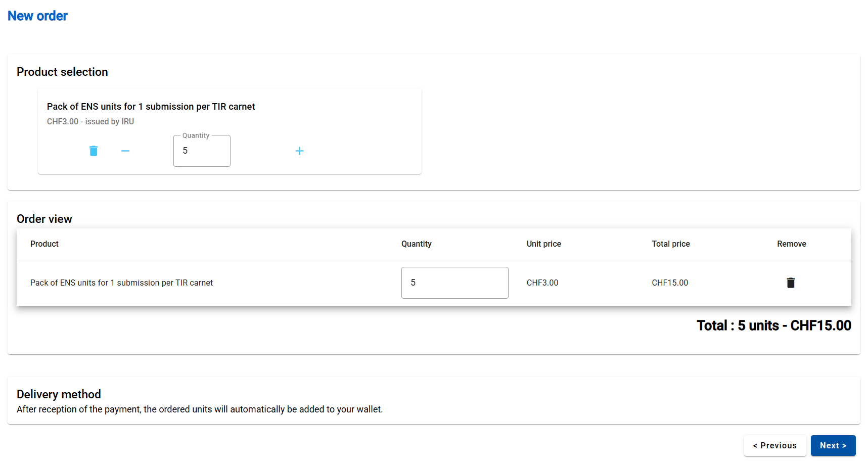The width and height of the screenshot is (868, 464).
Task: Click the Unit price column header
Action: point(543,244)
